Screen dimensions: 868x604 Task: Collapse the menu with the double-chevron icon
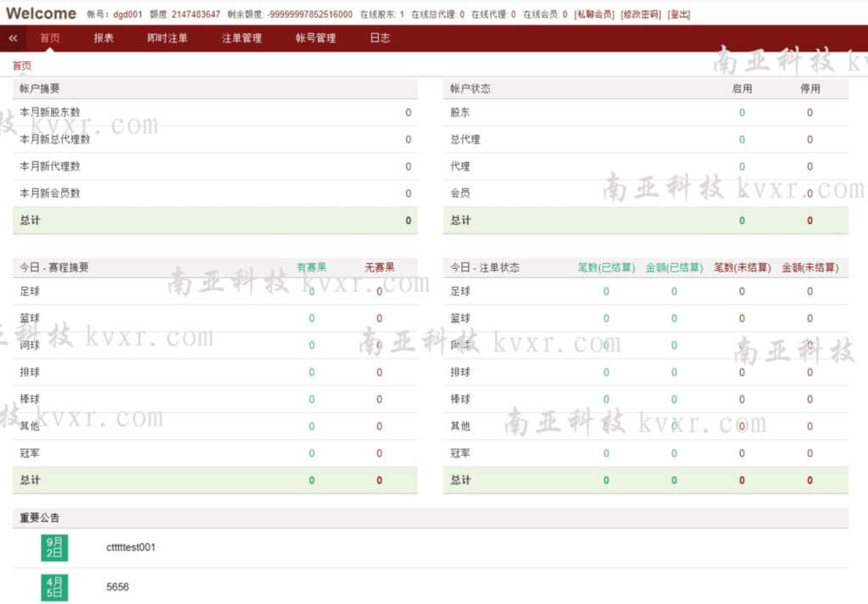coord(13,38)
